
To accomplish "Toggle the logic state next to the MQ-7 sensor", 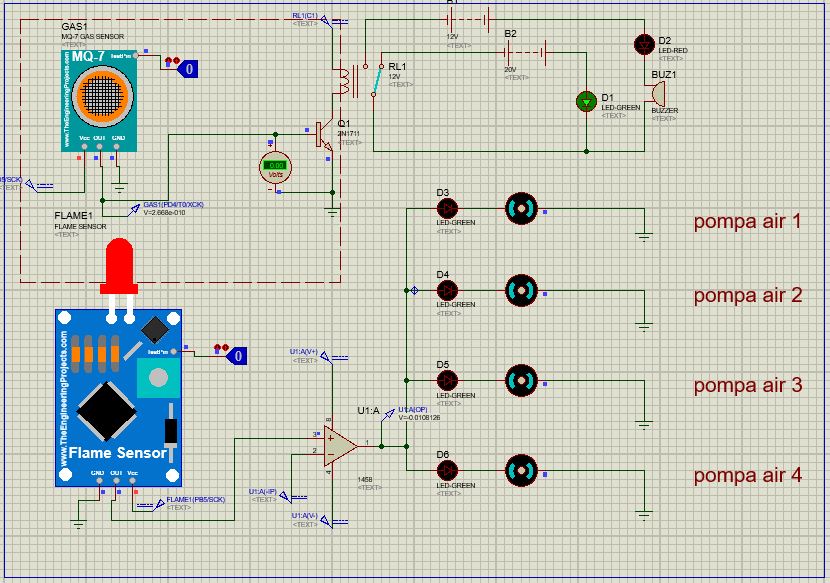I will (188, 68).
